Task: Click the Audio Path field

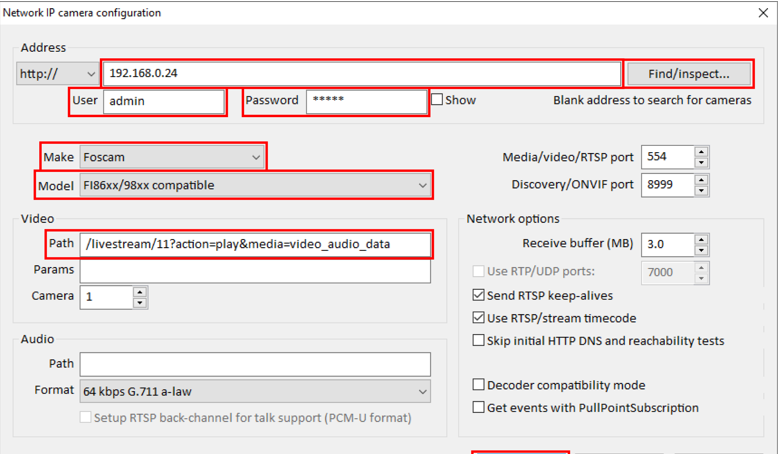Action: pos(255,364)
